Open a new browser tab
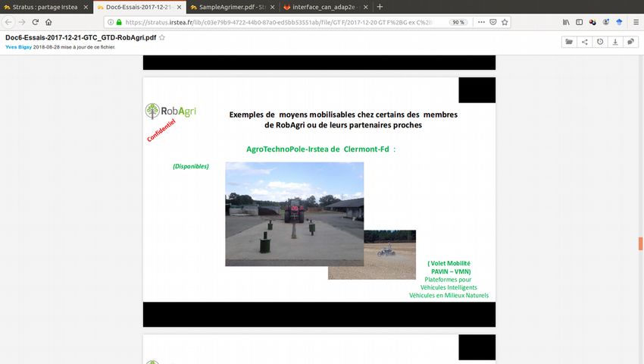 (x=380, y=7)
